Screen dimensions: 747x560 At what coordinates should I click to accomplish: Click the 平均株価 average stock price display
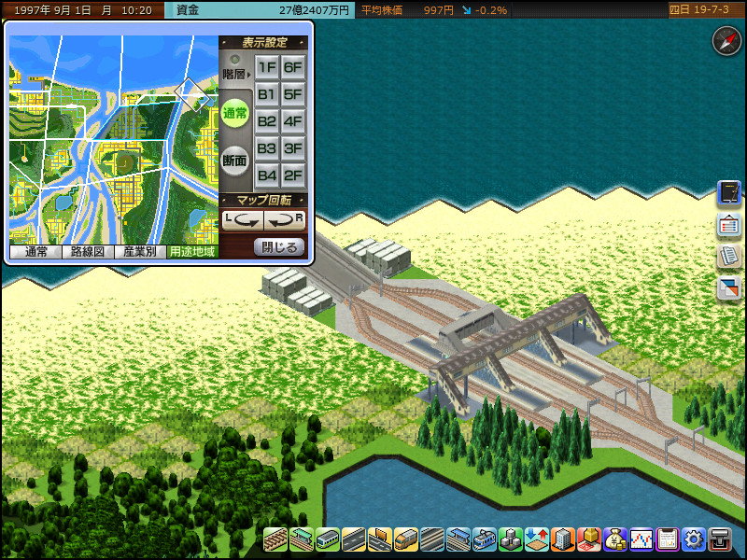432,10
